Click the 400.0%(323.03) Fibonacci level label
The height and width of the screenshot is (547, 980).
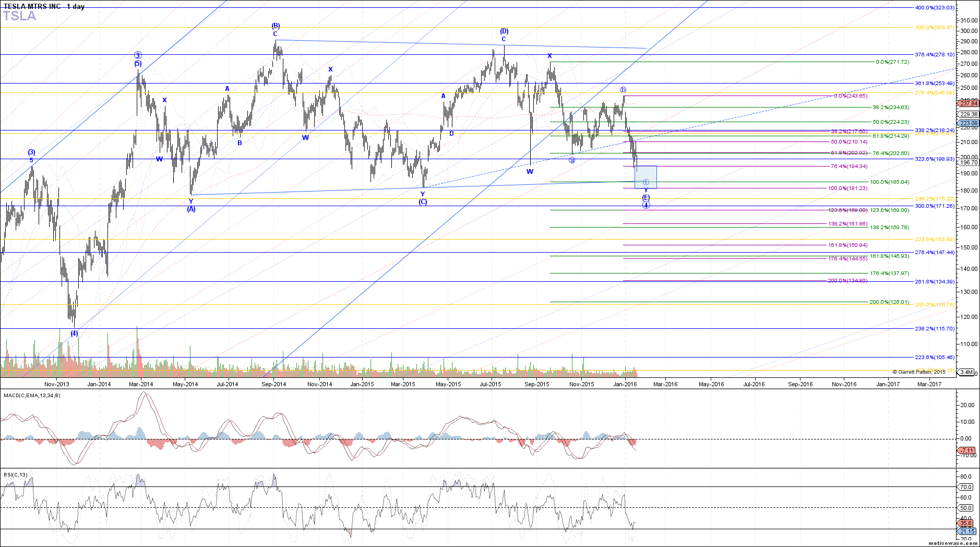(x=935, y=7)
